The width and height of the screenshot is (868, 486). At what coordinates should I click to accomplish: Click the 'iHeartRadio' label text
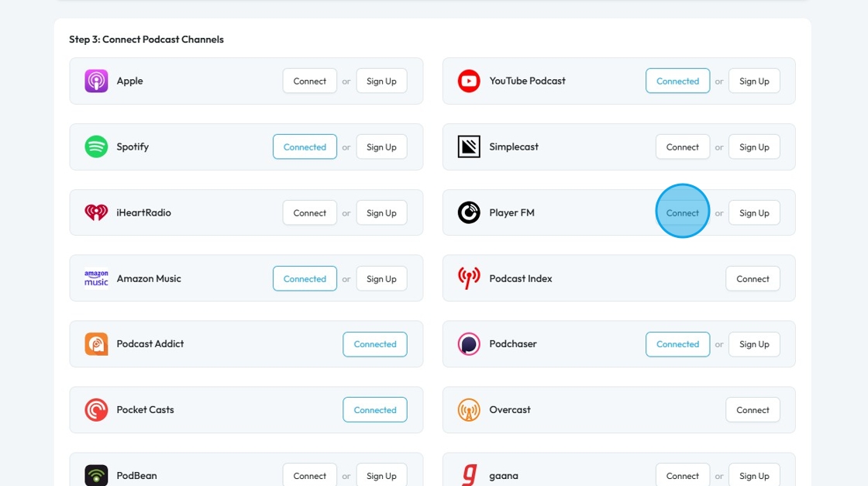(143, 212)
